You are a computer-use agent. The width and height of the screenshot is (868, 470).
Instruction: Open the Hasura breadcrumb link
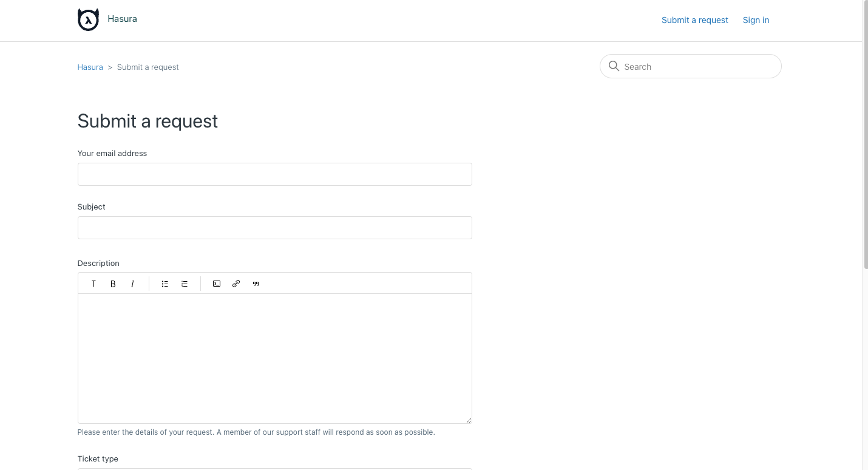(90, 67)
